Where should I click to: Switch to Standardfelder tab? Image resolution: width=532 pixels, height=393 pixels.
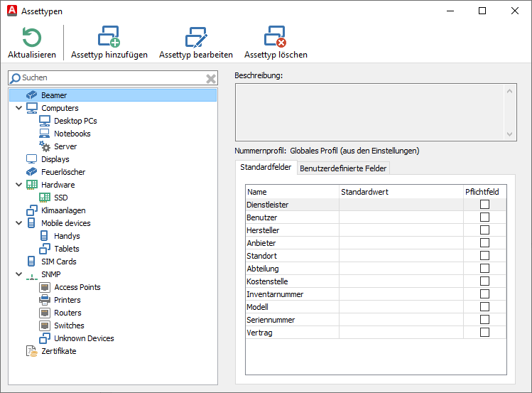click(x=266, y=167)
